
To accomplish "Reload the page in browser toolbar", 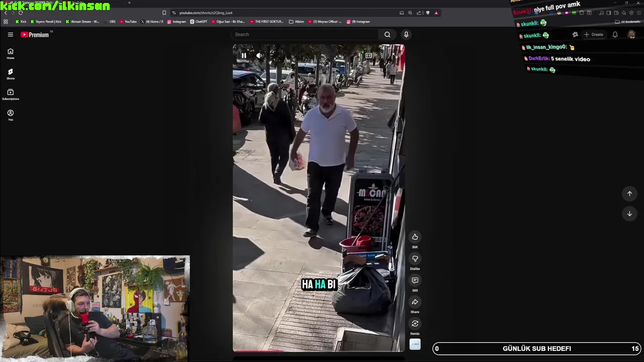I will (x=21, y=13).
